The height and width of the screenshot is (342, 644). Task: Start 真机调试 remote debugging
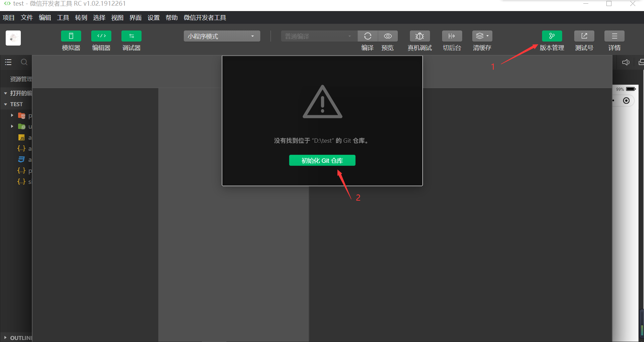(x=420, y=36)
